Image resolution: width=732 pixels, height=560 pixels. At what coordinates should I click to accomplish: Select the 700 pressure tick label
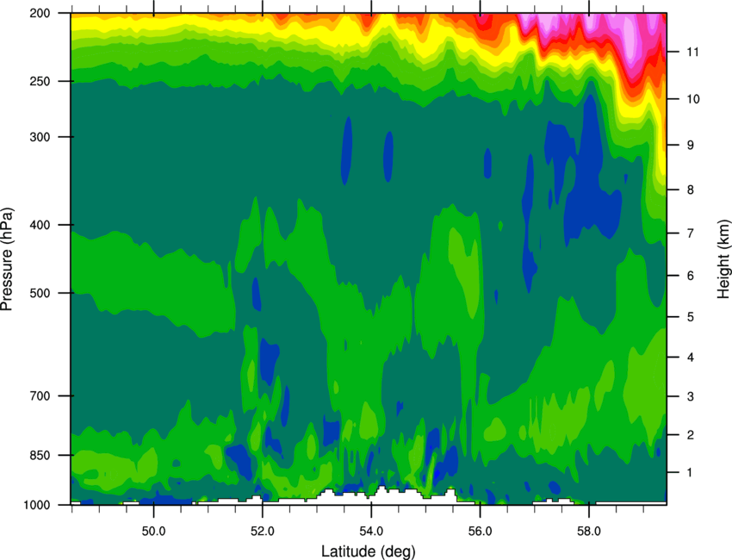[40, 395]
